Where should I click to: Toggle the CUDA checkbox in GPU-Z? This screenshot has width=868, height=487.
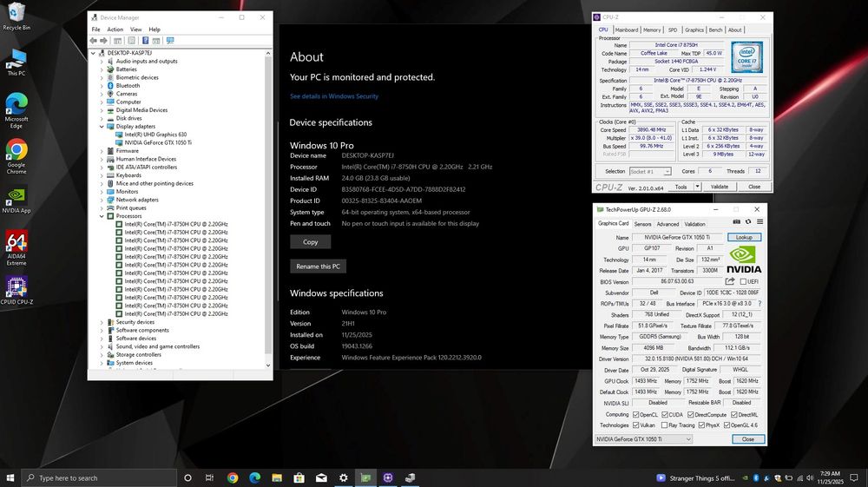coord(665,414)
